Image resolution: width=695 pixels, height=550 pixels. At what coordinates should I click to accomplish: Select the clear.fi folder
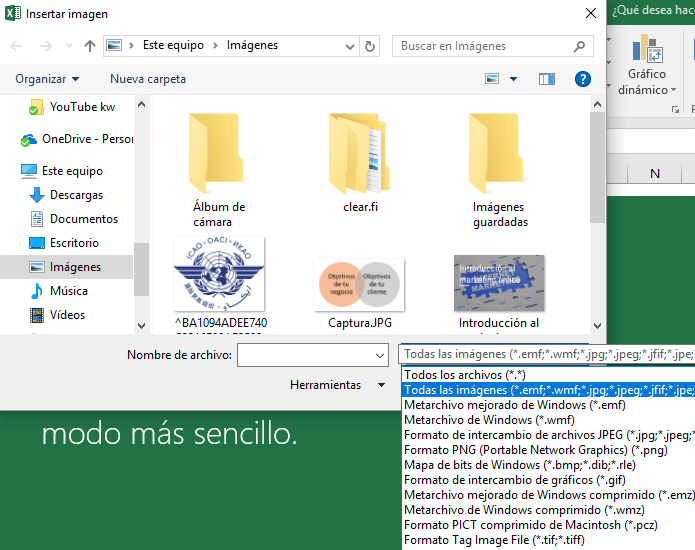tap(360, 163)
